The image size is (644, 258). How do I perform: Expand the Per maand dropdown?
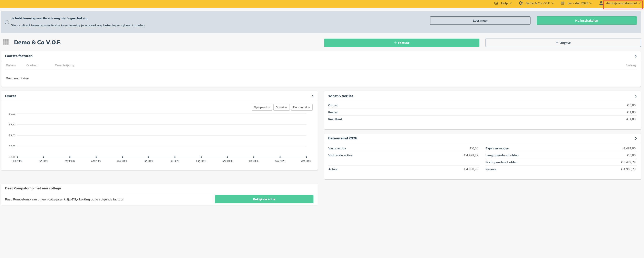301,107
